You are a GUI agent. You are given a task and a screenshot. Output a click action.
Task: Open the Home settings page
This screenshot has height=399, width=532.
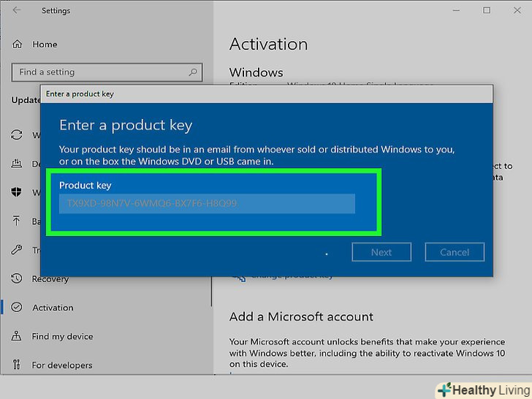[45, 45]
